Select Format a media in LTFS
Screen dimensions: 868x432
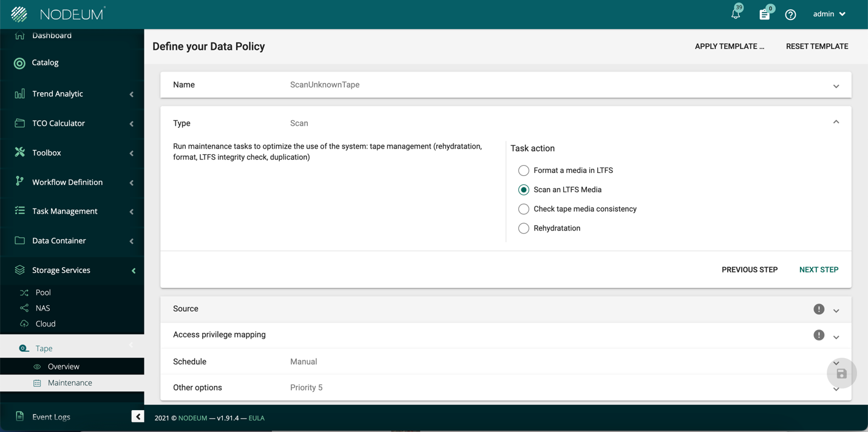tap(523, 170)
